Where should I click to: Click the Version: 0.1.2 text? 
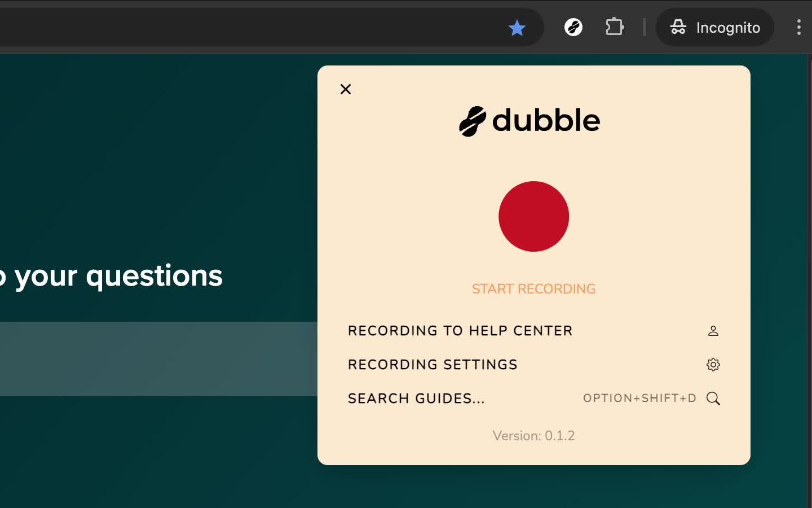click(x=533, y=436)
